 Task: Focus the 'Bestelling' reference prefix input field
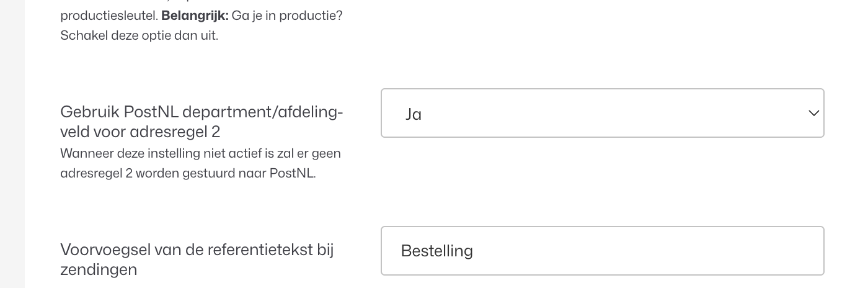pyautogui.click(x=601, y=251)
